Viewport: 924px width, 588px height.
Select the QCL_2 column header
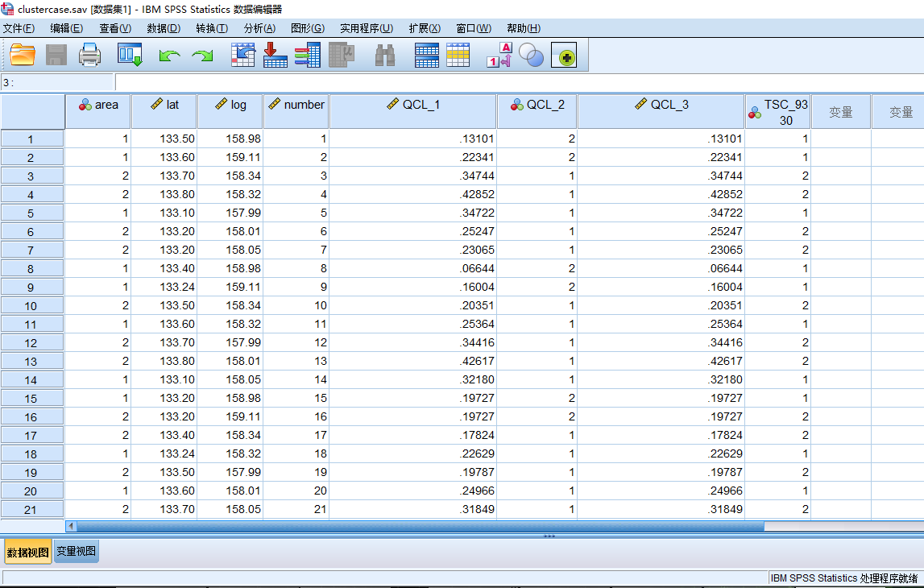[537, 111]
